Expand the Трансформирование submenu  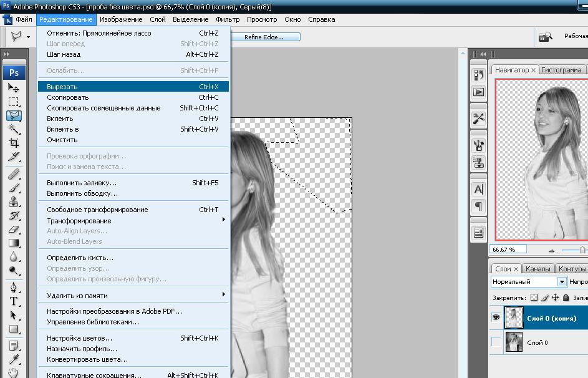(x=133, y=221)
